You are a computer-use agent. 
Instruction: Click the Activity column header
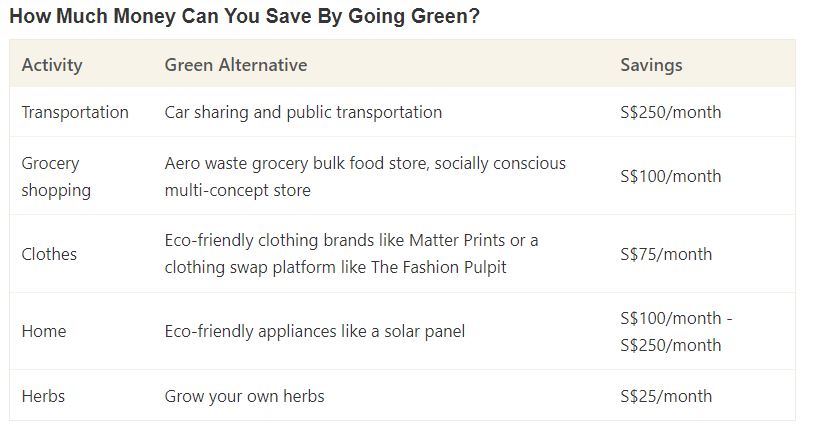(52, 65)
